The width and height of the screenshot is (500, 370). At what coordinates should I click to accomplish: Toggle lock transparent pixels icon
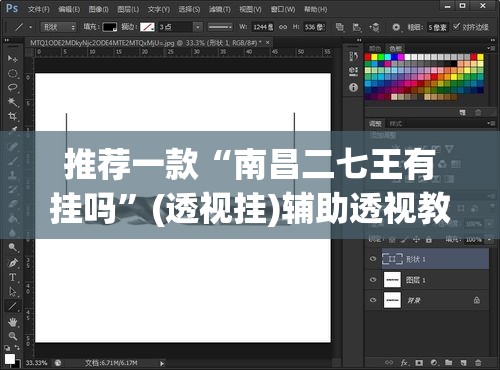(x=392, y=239)
